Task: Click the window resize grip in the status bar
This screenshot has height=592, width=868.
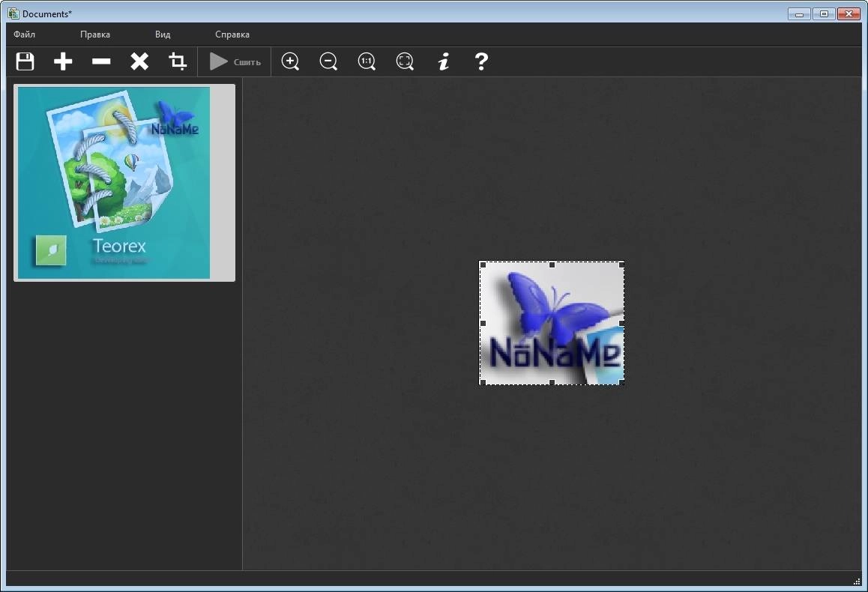Action: (x=857, y=581)
